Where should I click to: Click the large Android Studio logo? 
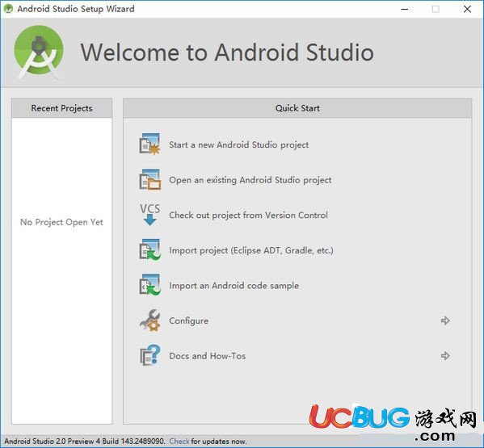point(39,52)
